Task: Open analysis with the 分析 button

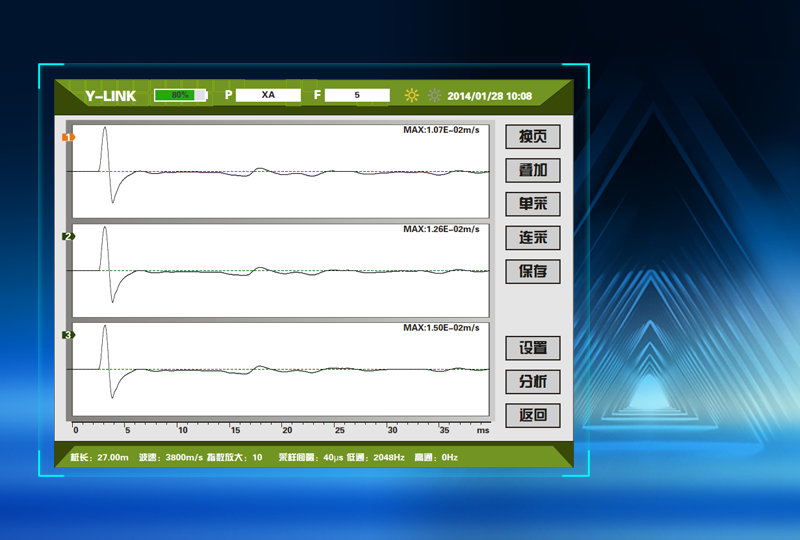Action: click(x=532, y=382)
